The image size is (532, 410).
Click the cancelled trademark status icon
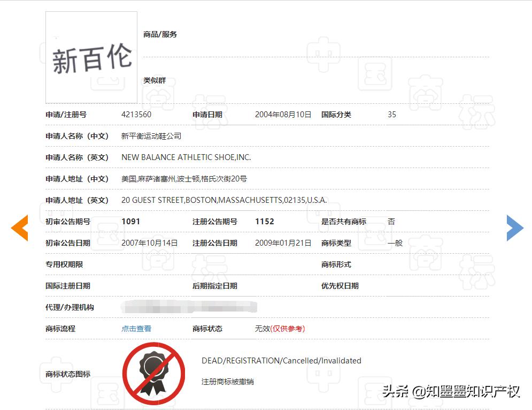154,373
